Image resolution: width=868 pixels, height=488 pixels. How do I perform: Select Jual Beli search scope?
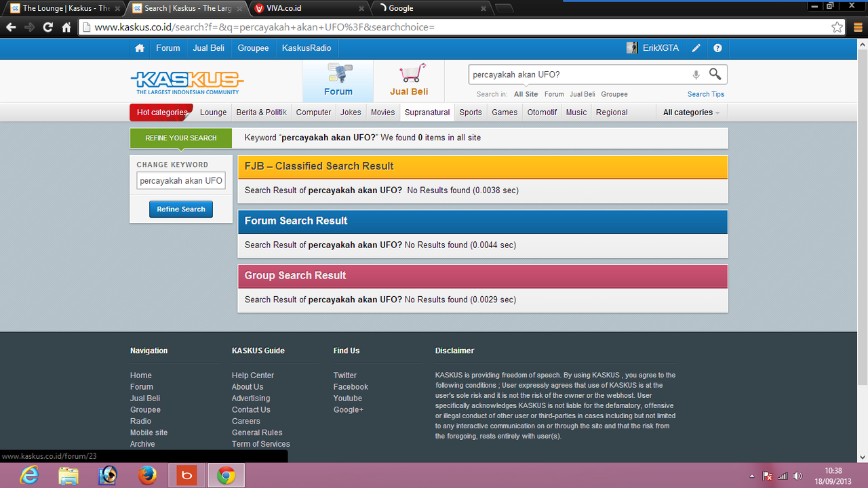pos(583,94)
